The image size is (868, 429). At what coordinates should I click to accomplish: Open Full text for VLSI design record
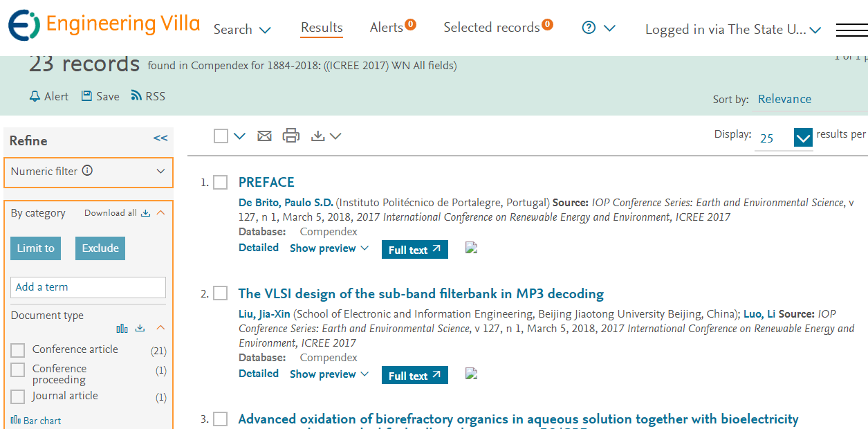coord(415,376)
